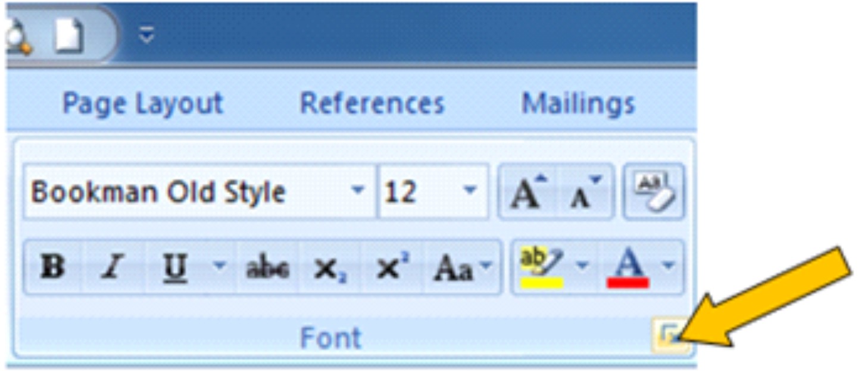The height and width of the screenshot is (389, 868).
Task: Open the Page Layout tab
Action: 143,103
